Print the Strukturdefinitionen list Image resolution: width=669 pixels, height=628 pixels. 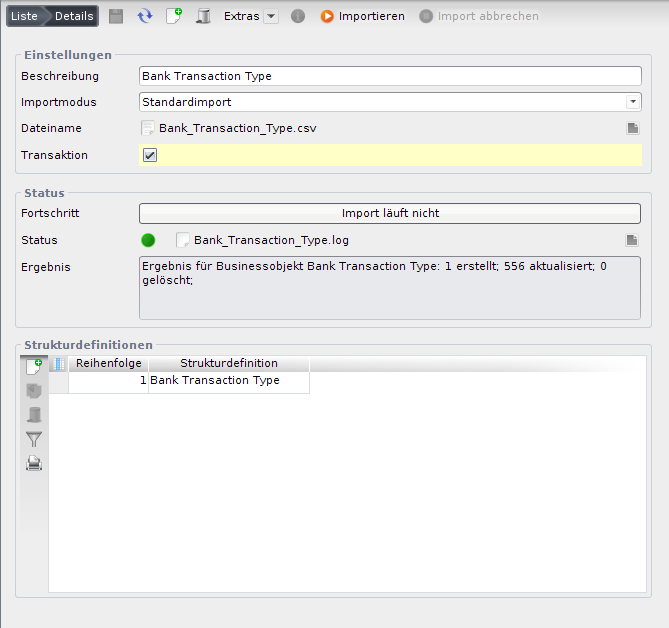pos(34,463)
